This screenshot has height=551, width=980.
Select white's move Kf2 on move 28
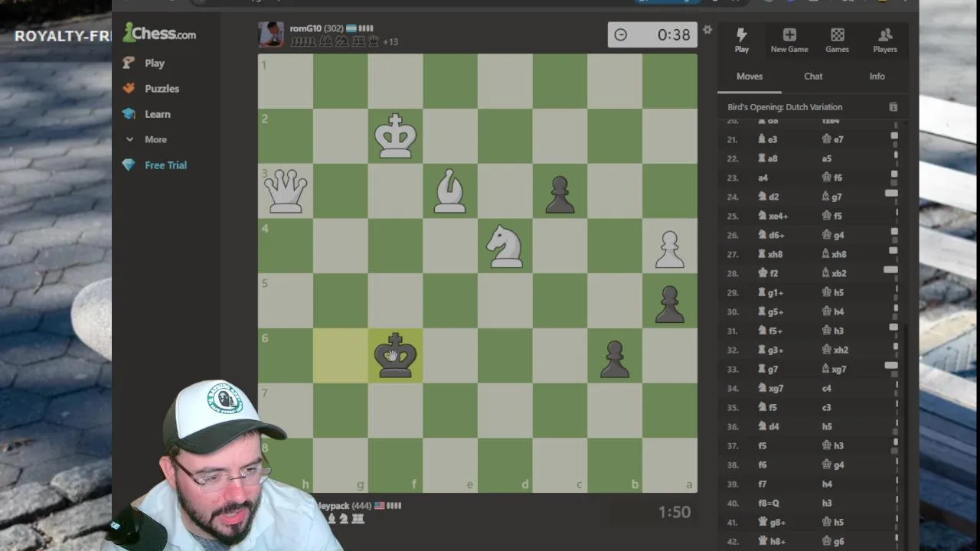tap(767, 273)
